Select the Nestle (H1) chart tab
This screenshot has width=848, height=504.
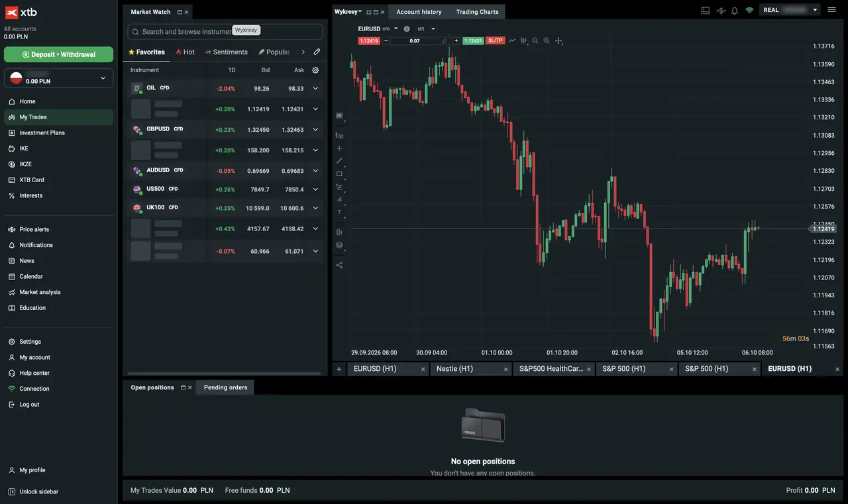[x=471, y=369]
